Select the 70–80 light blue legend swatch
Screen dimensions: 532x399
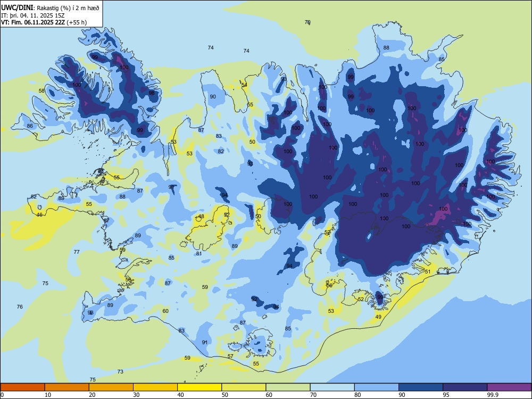(332, 387)
